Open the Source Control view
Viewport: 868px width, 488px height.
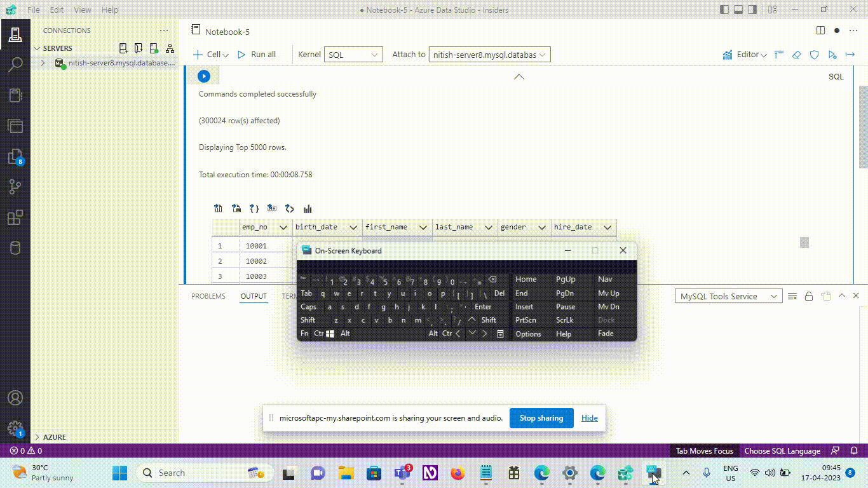click(15, 187)
